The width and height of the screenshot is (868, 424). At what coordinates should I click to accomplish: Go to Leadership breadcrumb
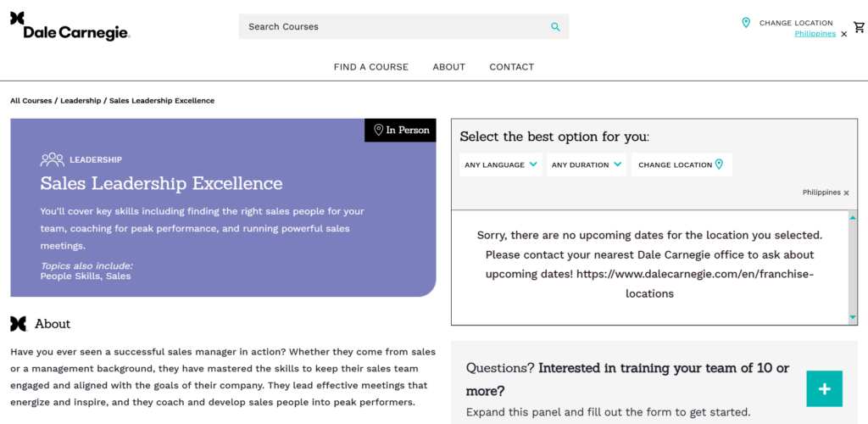81,101
